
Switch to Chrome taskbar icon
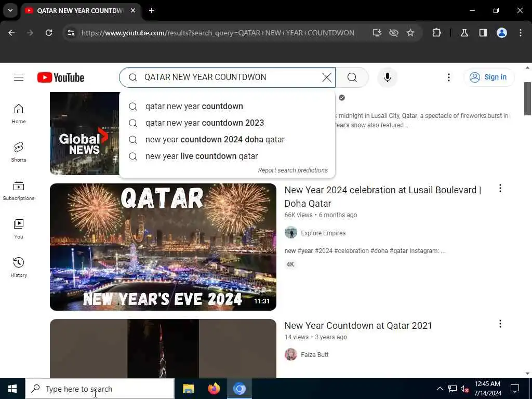(x=239, y=389)
